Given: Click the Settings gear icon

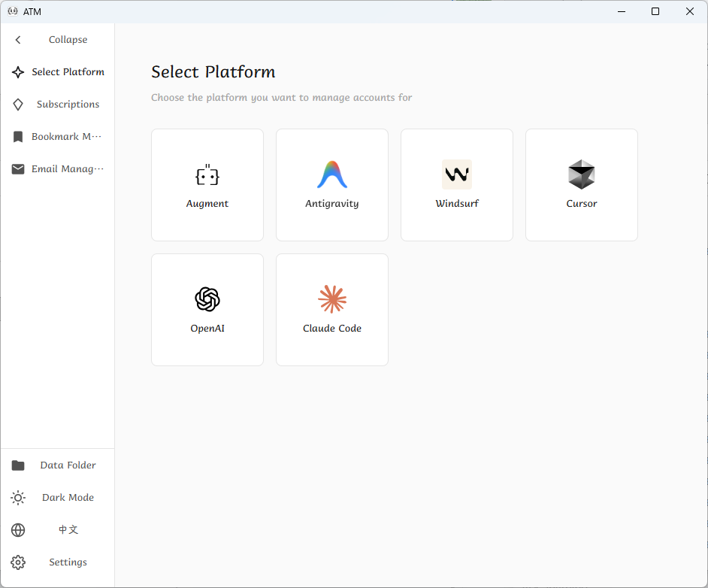Looking at the screenshot, I should pos(18,562).
